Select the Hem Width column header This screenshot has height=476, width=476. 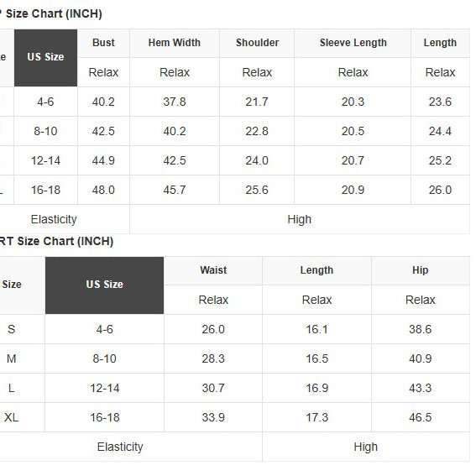click(175, 43)
